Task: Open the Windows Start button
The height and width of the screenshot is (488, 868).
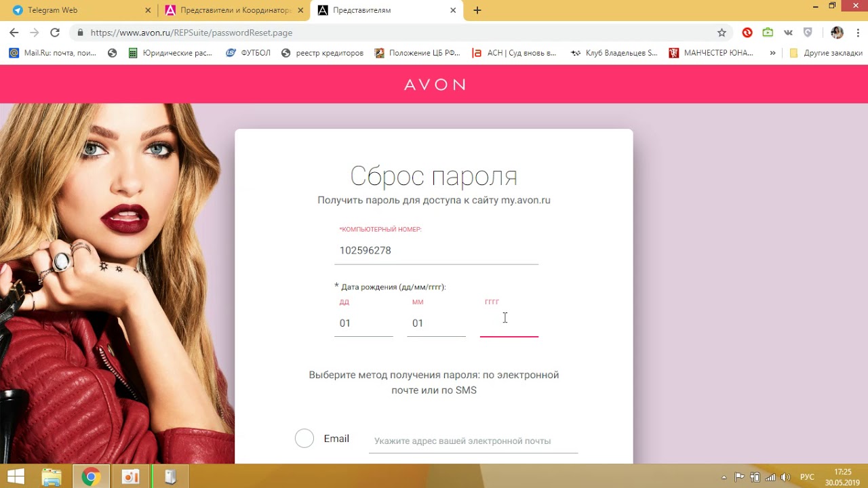Action: click(16, 476)
